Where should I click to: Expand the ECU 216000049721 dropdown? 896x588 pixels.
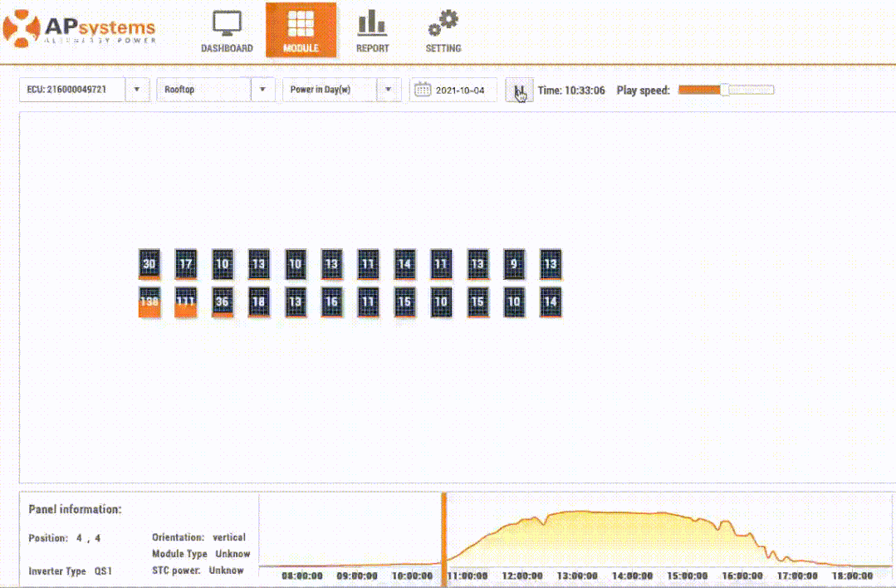(137, 90)
